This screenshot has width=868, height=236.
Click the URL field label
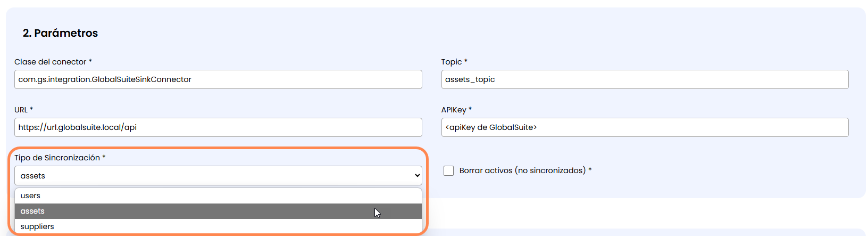pos(21,110)
